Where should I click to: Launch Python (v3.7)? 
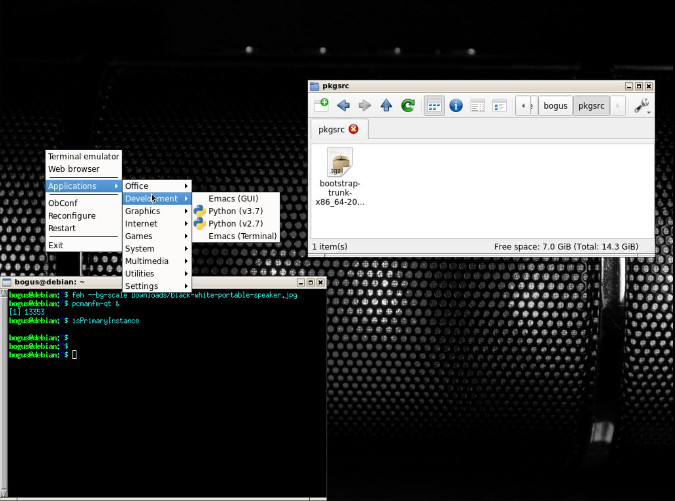[236, 211]
